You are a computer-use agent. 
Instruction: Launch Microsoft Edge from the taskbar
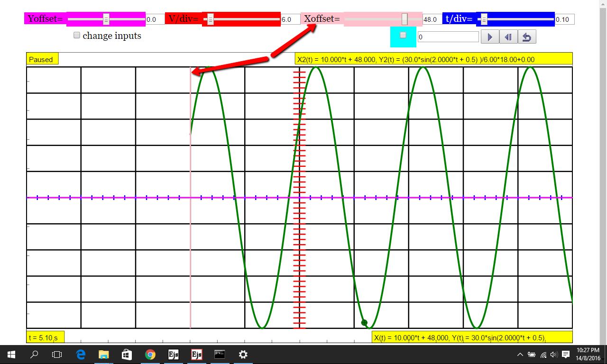pyautogui.click(x=81, y=354)
